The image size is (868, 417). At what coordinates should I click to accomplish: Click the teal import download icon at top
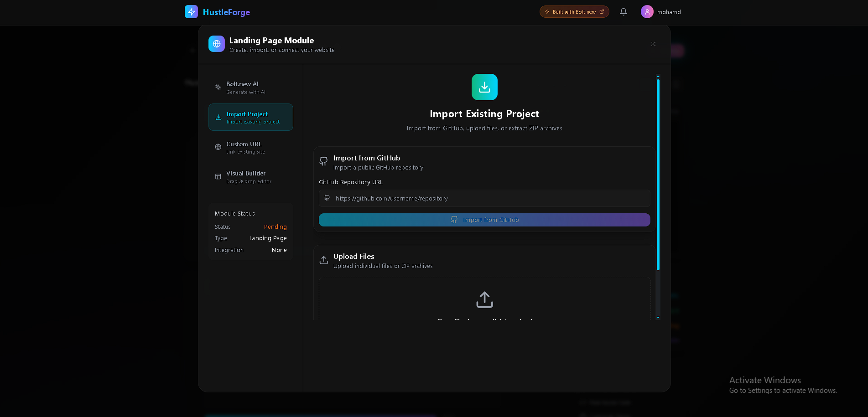484,87
